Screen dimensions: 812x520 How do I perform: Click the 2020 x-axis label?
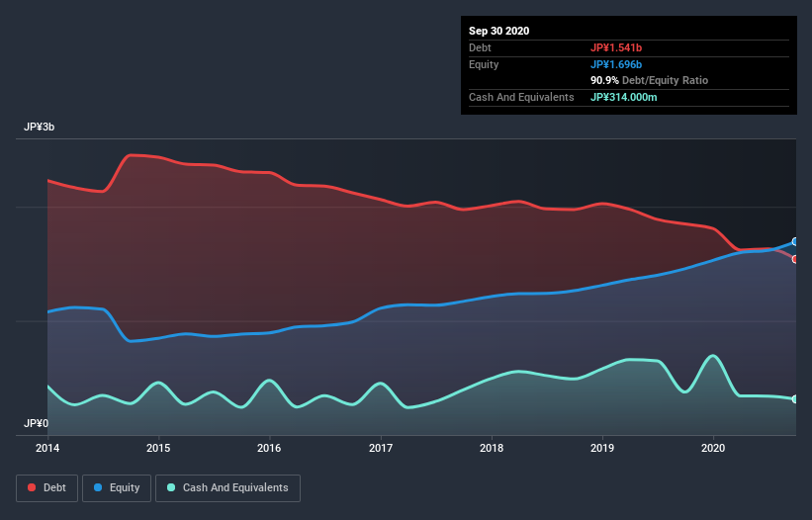pyautogui.click(x=713, y=448)
